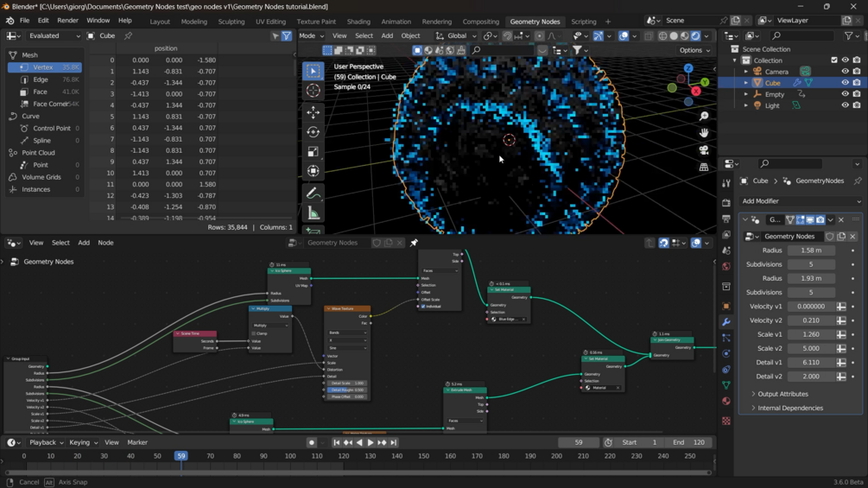Viewport: 868px width, 488px height.
Task: Select the Annotate tool in viewport
Action: click(x=314, y=193)
